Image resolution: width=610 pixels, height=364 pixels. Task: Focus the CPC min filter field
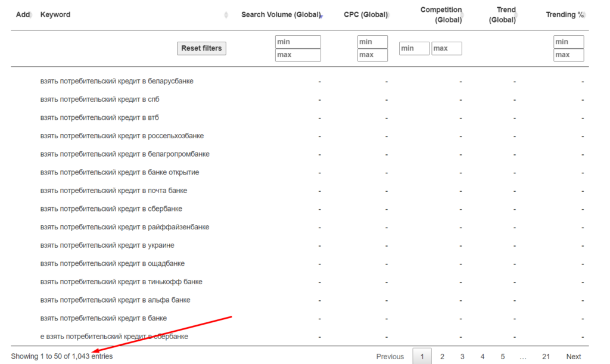(x=372, y=42)
